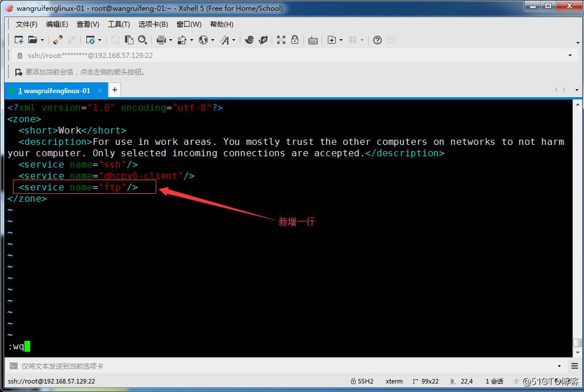Click the Lock screen padlock icon
The height and width of the screenshot is (392, 584).
(295, 40)
